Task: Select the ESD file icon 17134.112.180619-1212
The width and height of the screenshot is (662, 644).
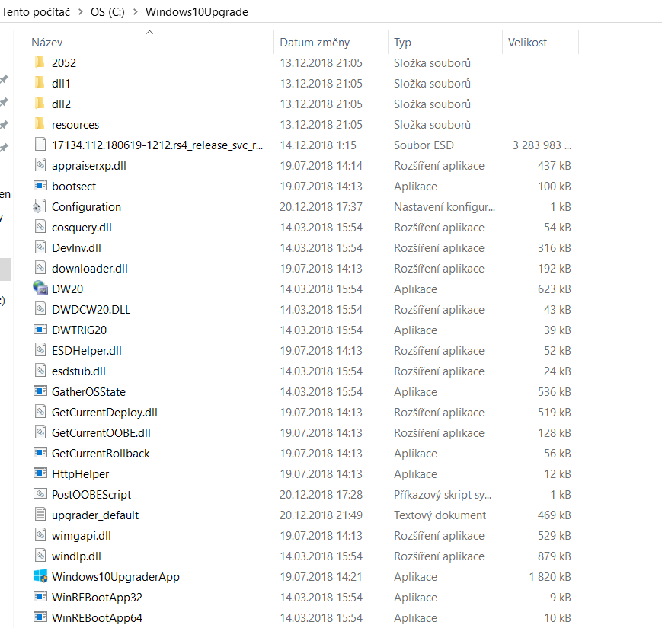Action: [x=40, y=145]
